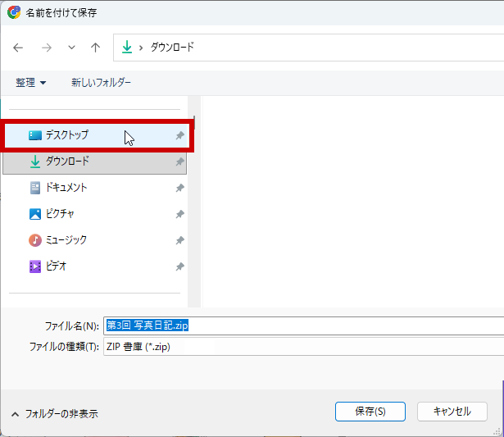The width and height of the screenshot is (504, 437).
Task: Click the pin icon beside ミュージック
Action: (x=179, y=240)
